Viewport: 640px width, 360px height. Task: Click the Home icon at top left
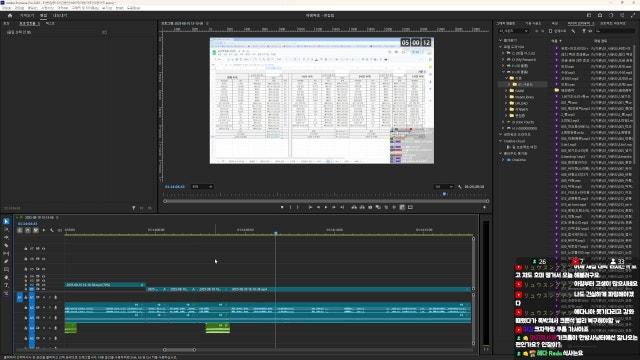coord(10,16)
